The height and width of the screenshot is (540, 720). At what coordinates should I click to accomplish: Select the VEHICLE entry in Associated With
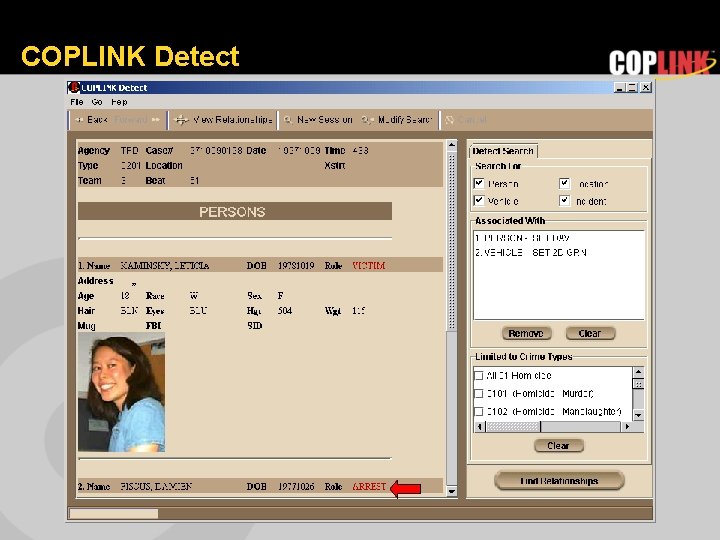tap(531, 252)
